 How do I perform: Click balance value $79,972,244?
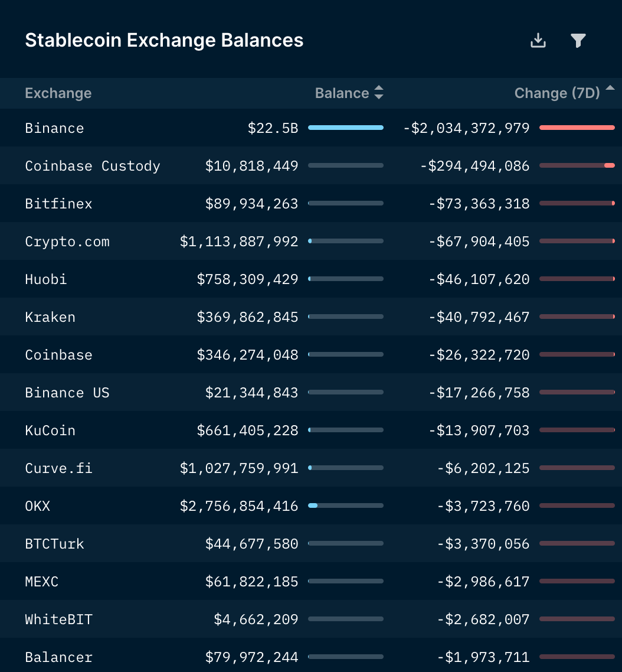tap(251, 657)
